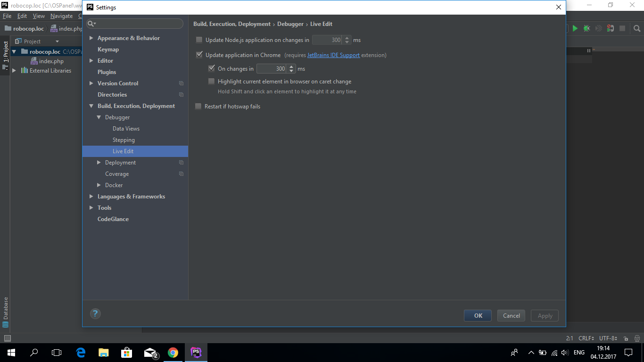Open the Navigate menu
This screenshot has width=644, height=362.
[x=61, y=16]
